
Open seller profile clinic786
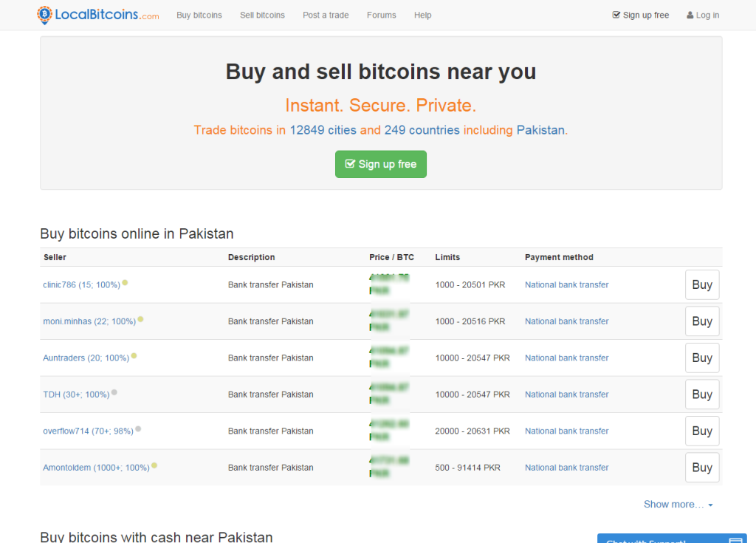click(x=81, y=284)
